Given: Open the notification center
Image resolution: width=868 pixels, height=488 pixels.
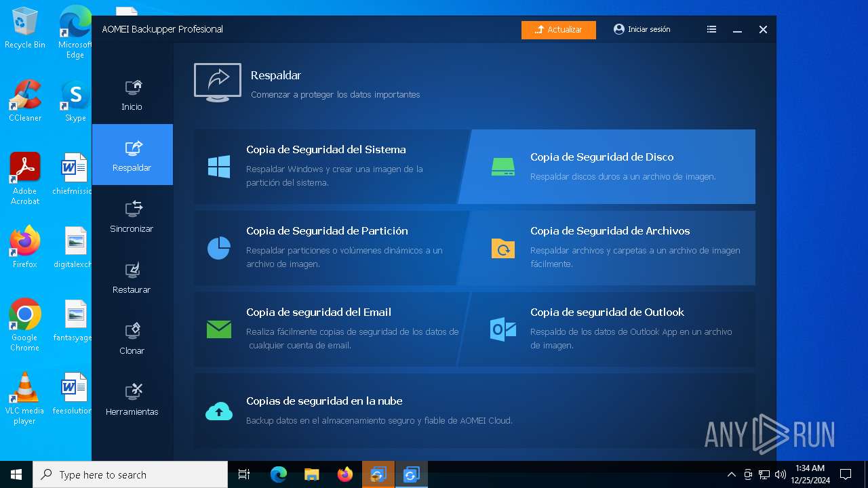Looking at the screenshot, I should tap(846, 474).
